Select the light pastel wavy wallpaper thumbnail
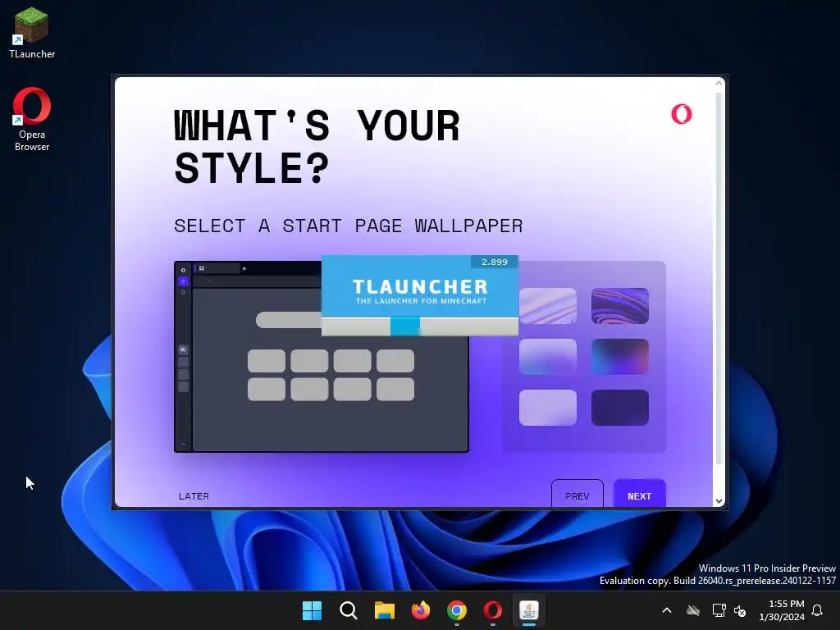This screenshot has height=630, width=840. coord(547,306)
